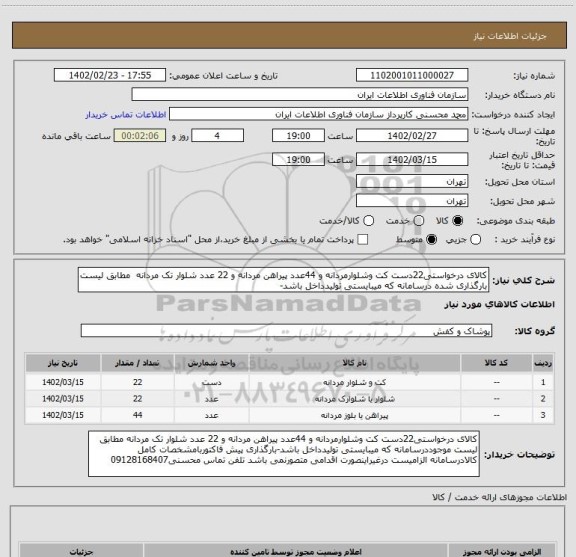
Task: Click the الزامی بودن ارائه مجوز column header
Action: tap(501, 551)
